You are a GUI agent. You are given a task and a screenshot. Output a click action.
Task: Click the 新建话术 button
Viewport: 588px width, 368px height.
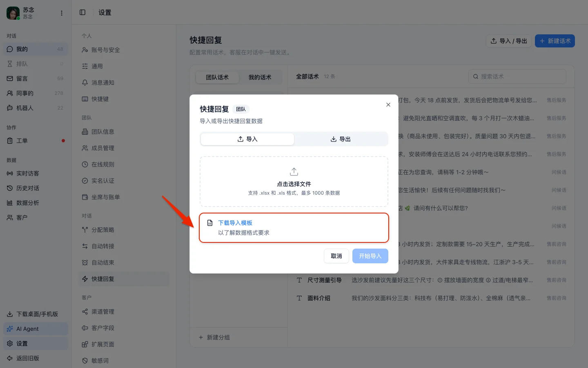coord(555,41)
